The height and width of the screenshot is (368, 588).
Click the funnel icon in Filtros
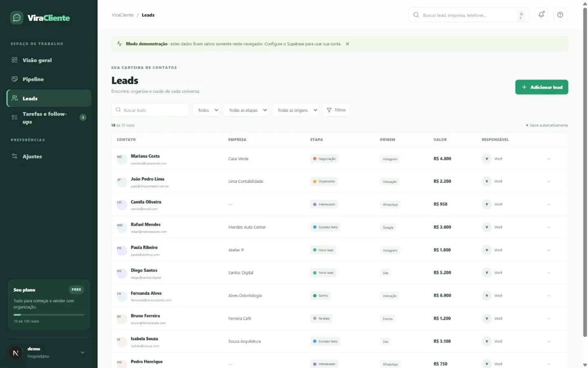click(329, 110)
